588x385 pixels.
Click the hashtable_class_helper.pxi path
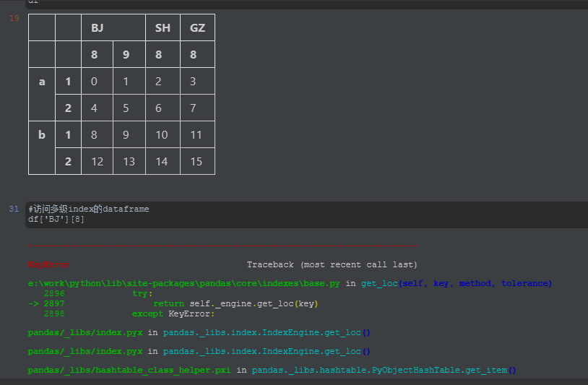(x=129, y=370)
